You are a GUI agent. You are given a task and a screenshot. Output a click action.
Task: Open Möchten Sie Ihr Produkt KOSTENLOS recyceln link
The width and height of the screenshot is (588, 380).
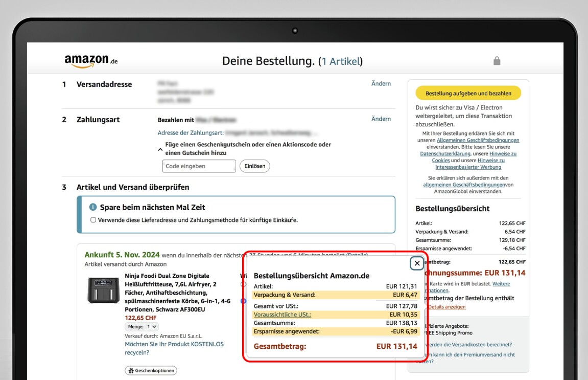174,348
